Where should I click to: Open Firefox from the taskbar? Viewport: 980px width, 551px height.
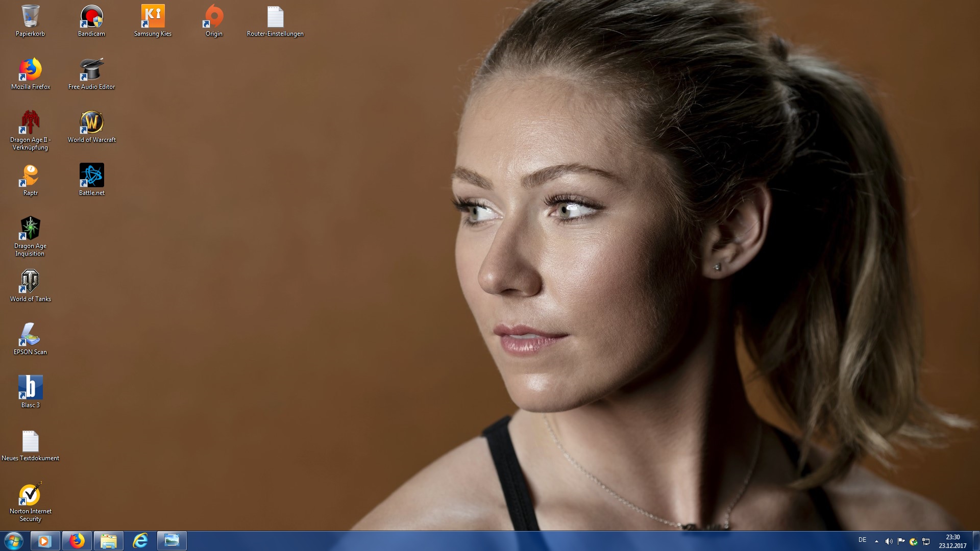tap(77, 541)
